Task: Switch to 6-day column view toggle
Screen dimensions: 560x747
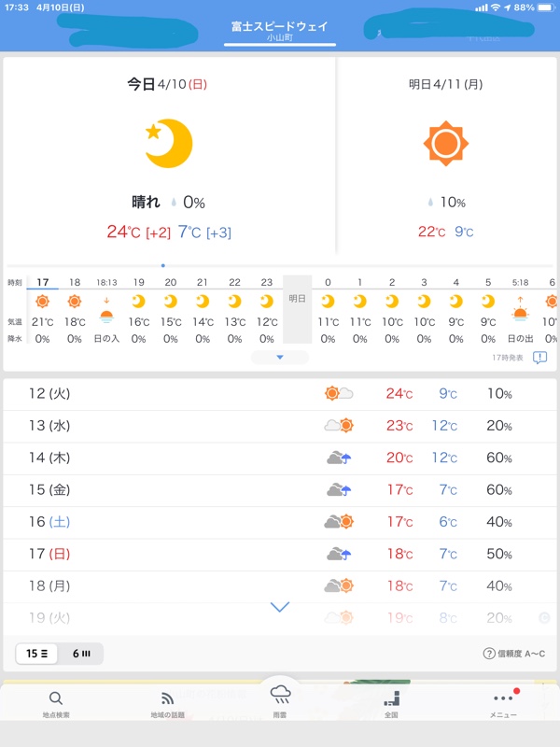Action: pos(81,654)
